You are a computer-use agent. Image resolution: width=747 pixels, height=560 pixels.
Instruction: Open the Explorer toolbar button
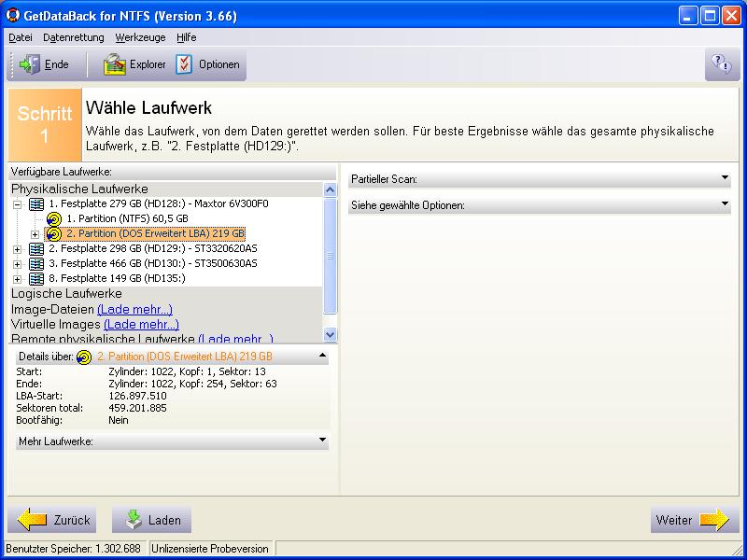(x=134, y=64)
